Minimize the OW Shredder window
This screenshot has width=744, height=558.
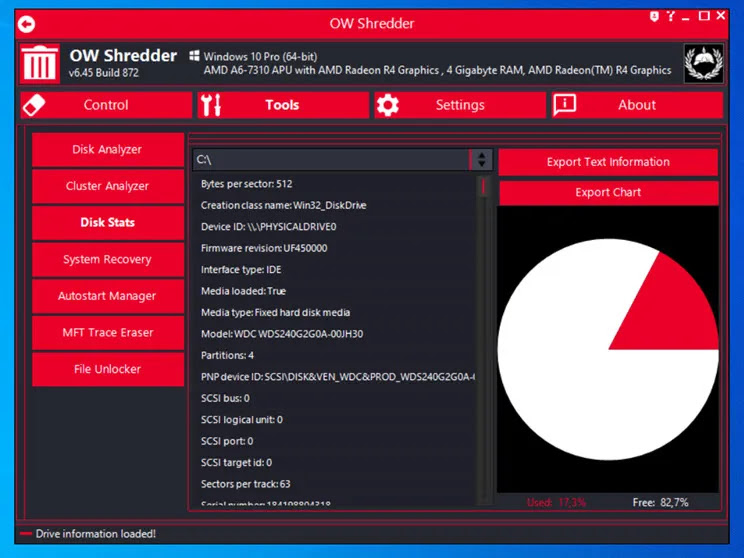click(x=686, y=18)
